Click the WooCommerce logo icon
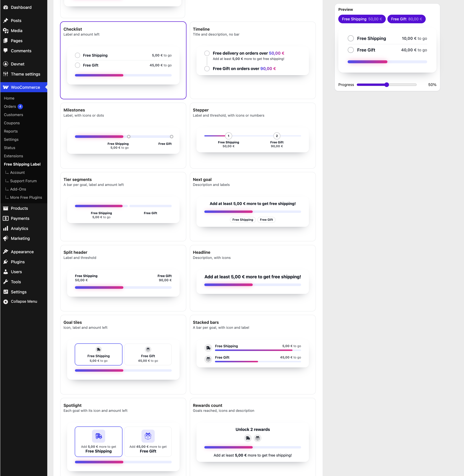This screenshot has height=476, width=464. click(6, 87)
